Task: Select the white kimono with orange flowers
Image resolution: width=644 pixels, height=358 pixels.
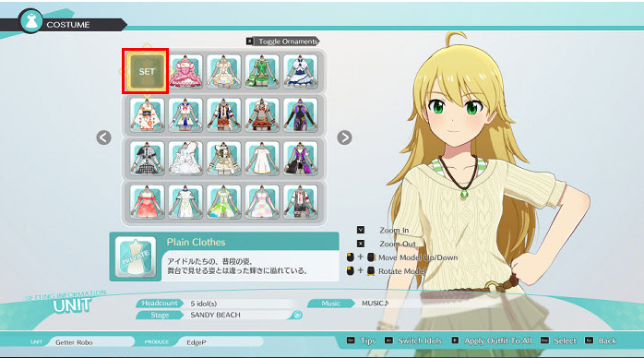Action: (x=147, y=115)
